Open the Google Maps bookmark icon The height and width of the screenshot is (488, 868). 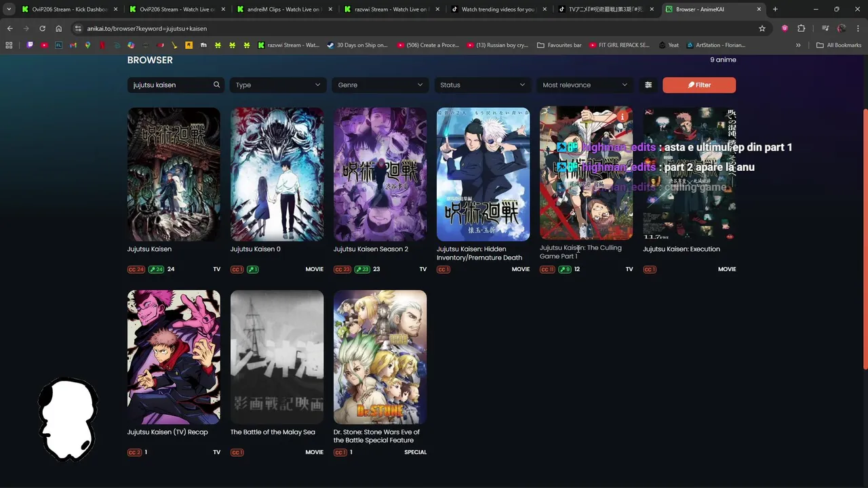(x=87, y=45)
